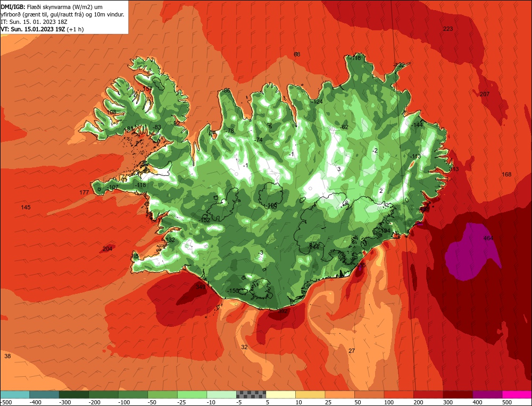Click the "VT: Sun. 15.01.2023 19Z (+1 h)" line

[43, 29]
